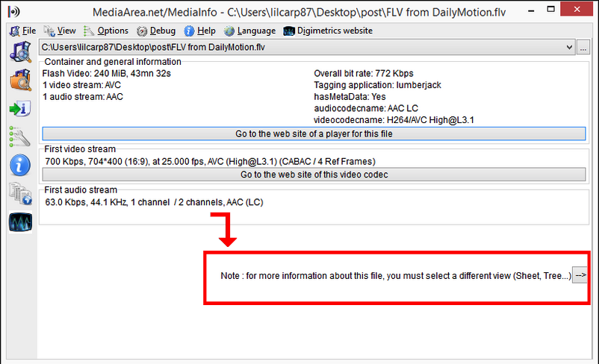
Task: Click the "Flash Video: 240 MiB, 43mn 32s" text
Action: coord(107,74)
